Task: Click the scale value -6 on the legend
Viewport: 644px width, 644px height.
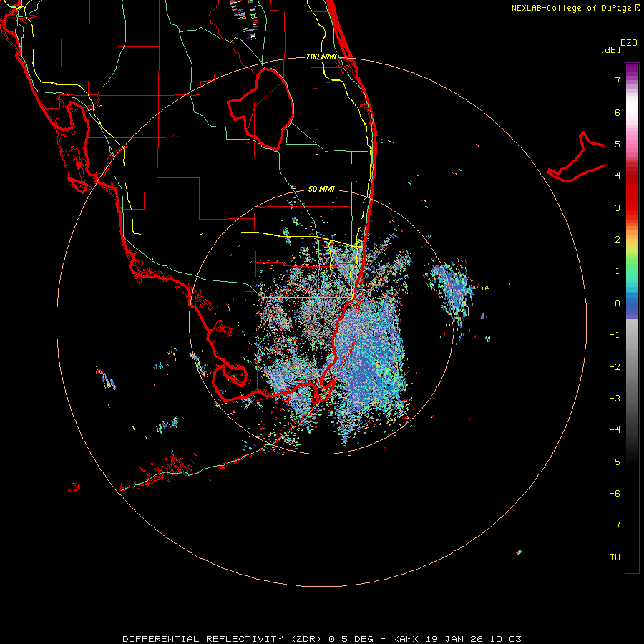Action: click(x=615, y=494)
